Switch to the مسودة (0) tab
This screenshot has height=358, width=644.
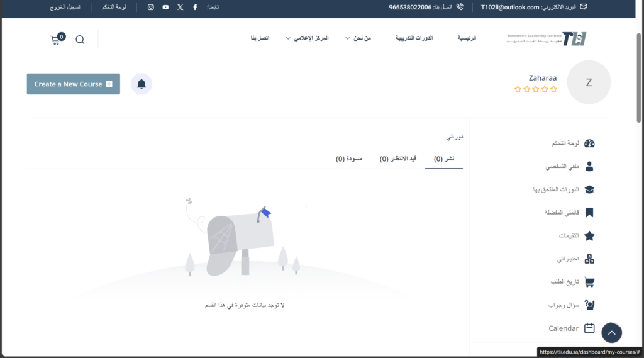(x=349, y=159)
